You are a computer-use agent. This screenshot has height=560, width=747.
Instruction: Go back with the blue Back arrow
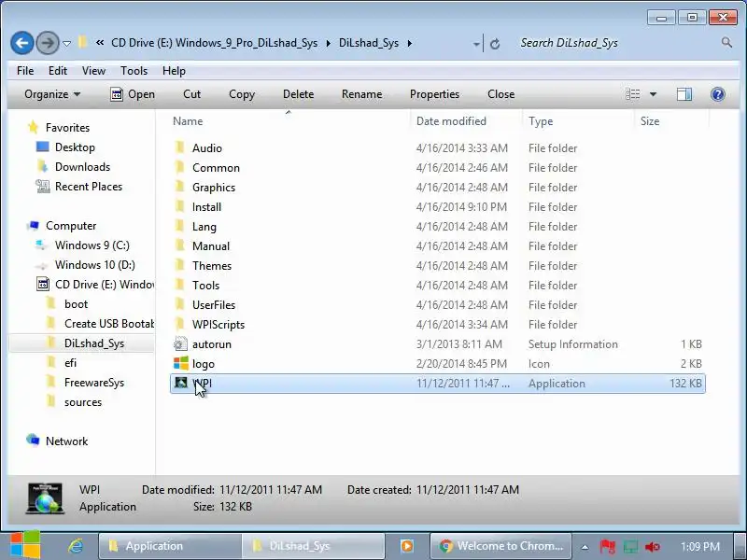point(21,43)
